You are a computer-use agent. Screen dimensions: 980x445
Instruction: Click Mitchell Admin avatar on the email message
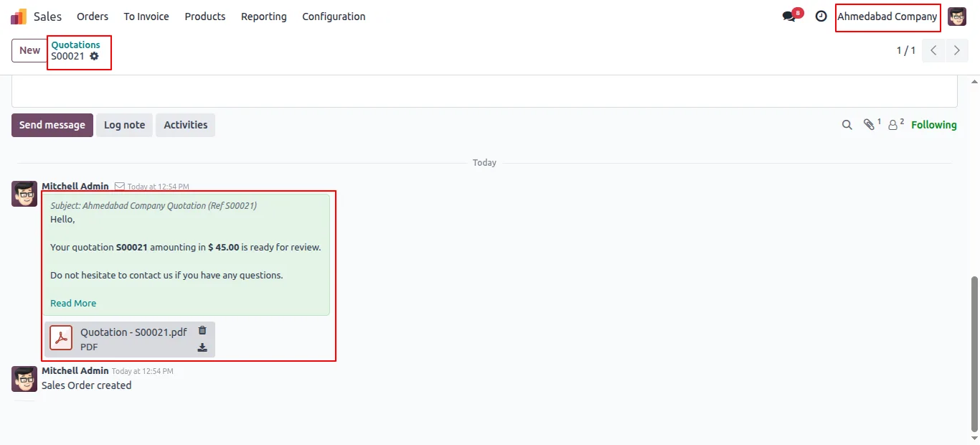pyautogui.click(x=24, y=194)
